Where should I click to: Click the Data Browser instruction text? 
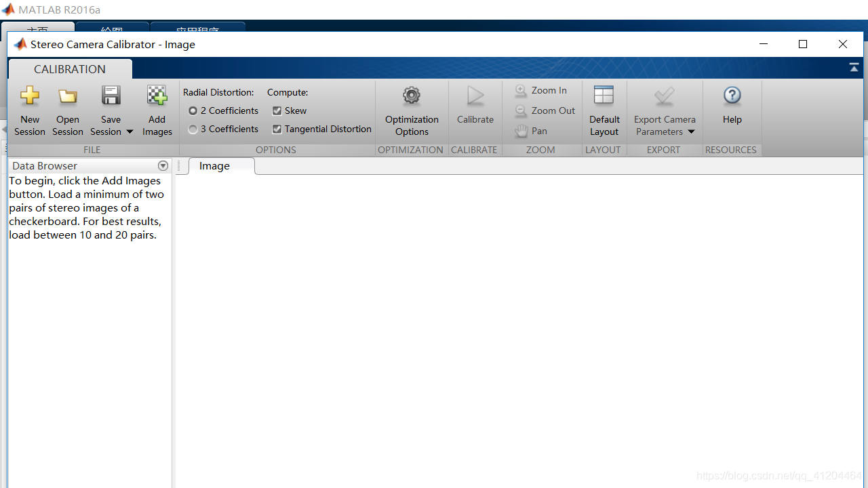click(x=87, y=208)
